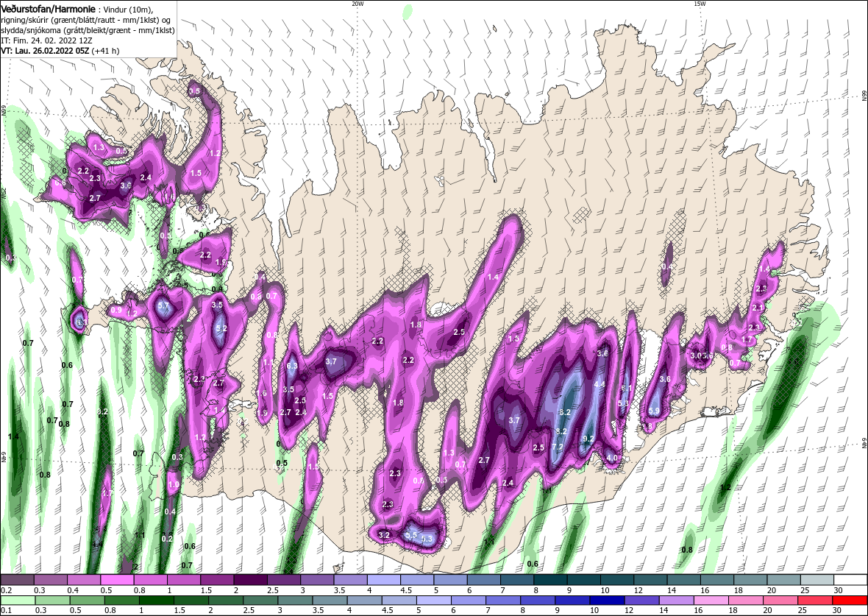Click the dark teal 8 swatch in the snow legend
This screenshot has height=616, width=868.
click(550, 579)
